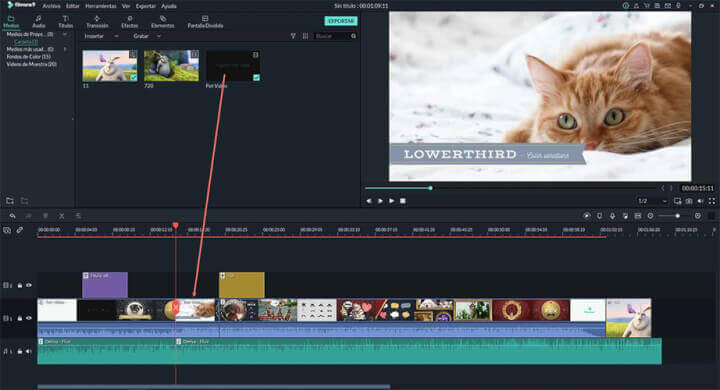Collapse the Medios de Proyecto tree
The height and width of the screenshot is (390, 720).
pyautogui.click(x=65, y=34)
